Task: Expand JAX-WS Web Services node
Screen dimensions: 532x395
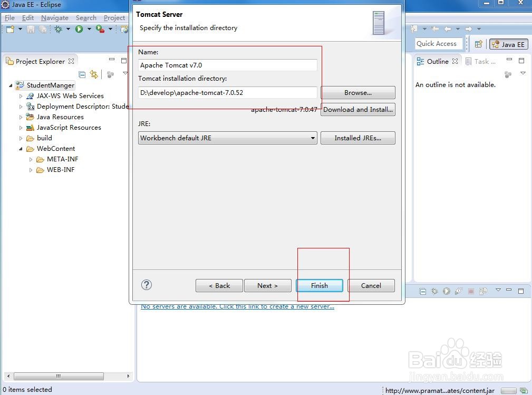Action: (x=21, y=96)
